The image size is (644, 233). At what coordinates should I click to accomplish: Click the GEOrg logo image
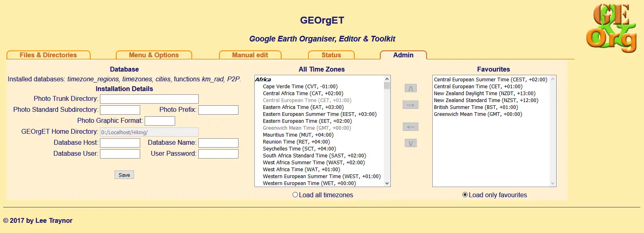tap(611, 28)
